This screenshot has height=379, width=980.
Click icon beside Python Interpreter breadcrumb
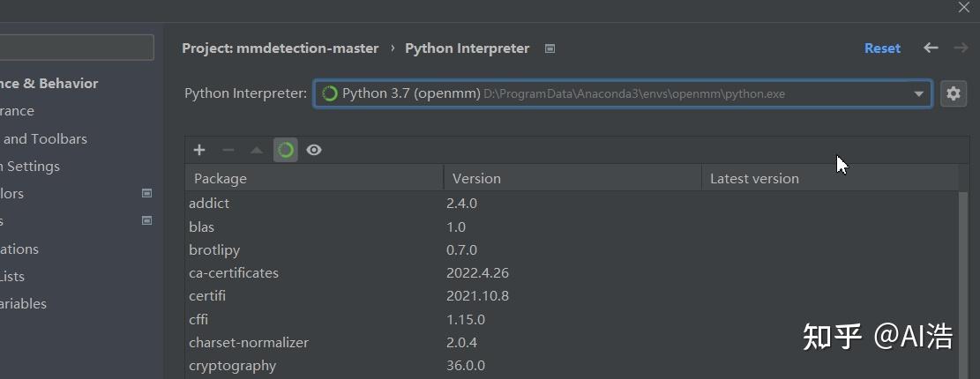point(550,48)
